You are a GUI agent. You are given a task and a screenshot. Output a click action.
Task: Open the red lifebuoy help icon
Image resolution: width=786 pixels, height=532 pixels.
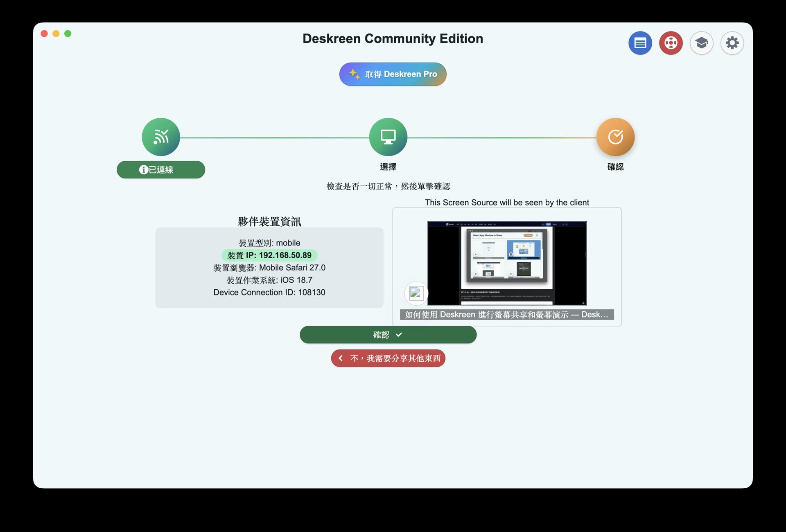671,43
